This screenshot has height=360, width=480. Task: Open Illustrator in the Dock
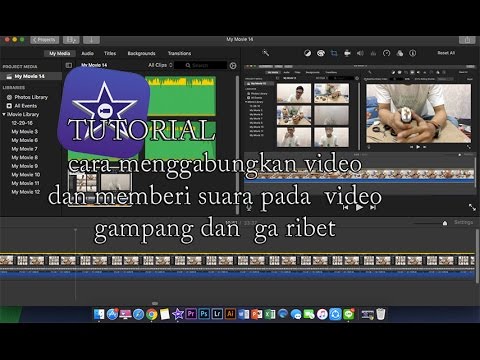[230, 314]
